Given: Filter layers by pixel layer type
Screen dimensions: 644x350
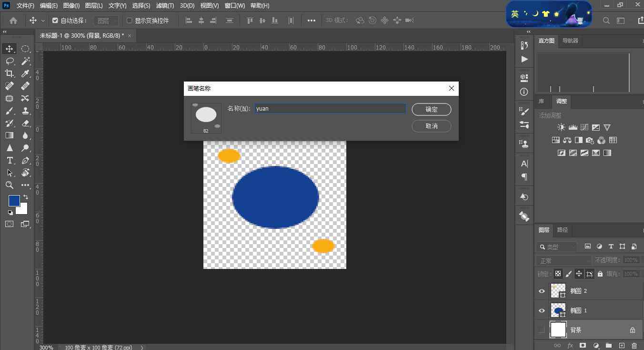Looking at the screenshot, I should pos(588,247).
